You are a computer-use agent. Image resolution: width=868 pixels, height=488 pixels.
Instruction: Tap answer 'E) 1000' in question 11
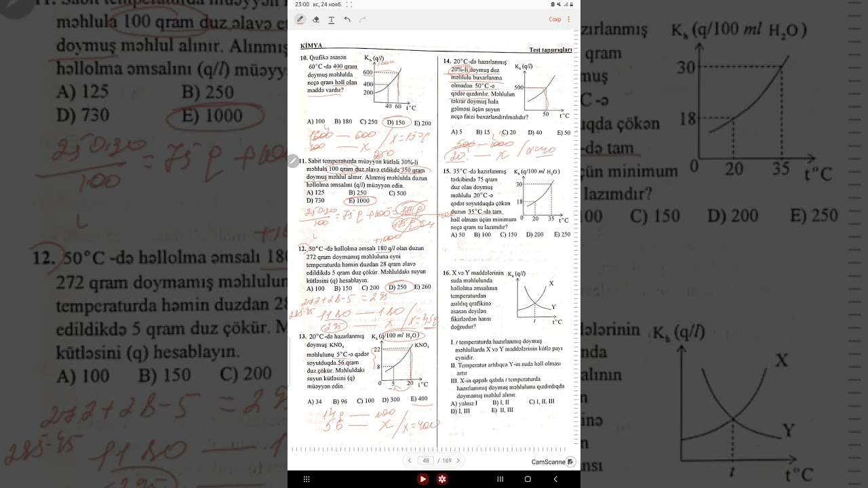[x=359, y=201]
